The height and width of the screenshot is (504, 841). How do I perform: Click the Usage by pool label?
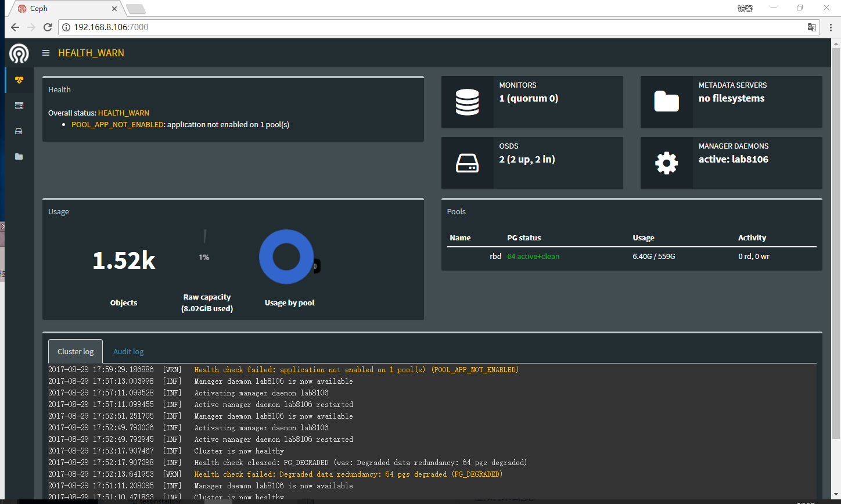point(289,303)
